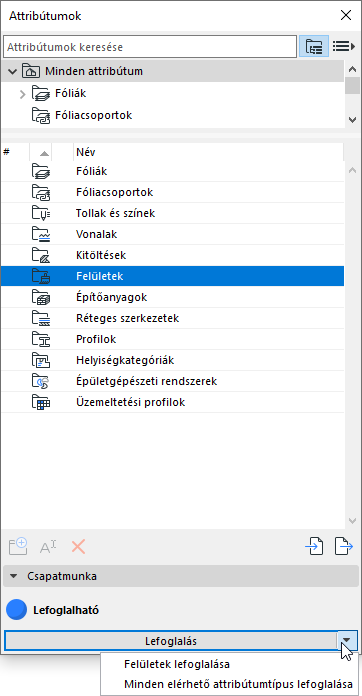Click the Tollak és színek folder icon
Image resolution: width=362 pixels, height=696 pixels.
(x=42, y=214)
